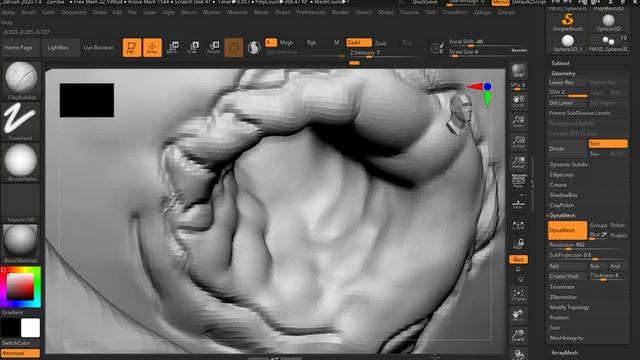
Task: Click the lock icon on the right shelf
Action: 518,244
